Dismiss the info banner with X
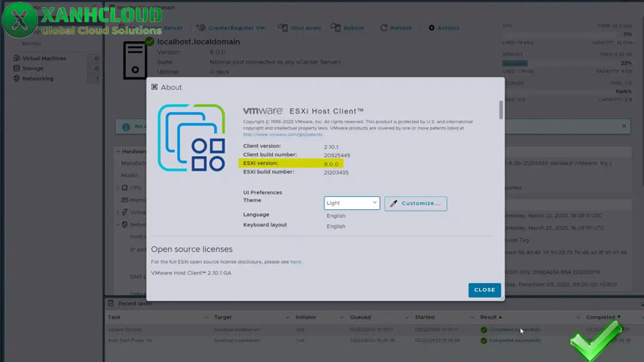 (624, 126)
